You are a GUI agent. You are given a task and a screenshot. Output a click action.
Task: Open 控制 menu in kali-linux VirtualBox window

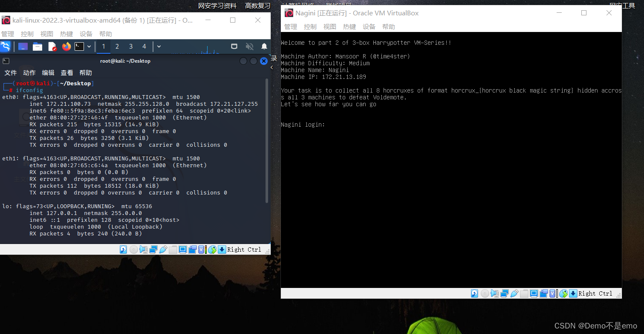[x=27, y=34]
